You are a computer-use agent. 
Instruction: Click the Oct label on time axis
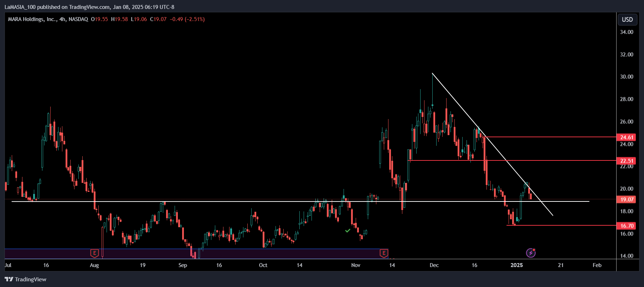coord(263,265)
